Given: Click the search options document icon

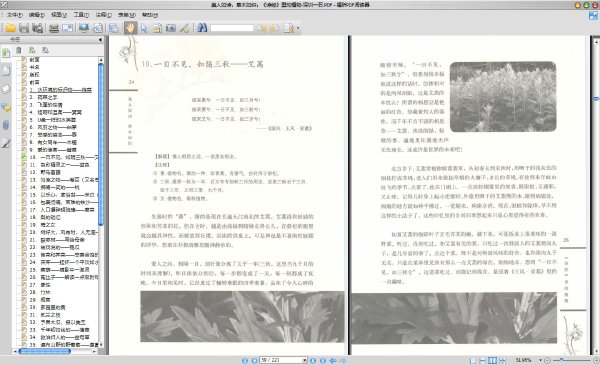Looking at the screenshot, I should tap(289, 28).
